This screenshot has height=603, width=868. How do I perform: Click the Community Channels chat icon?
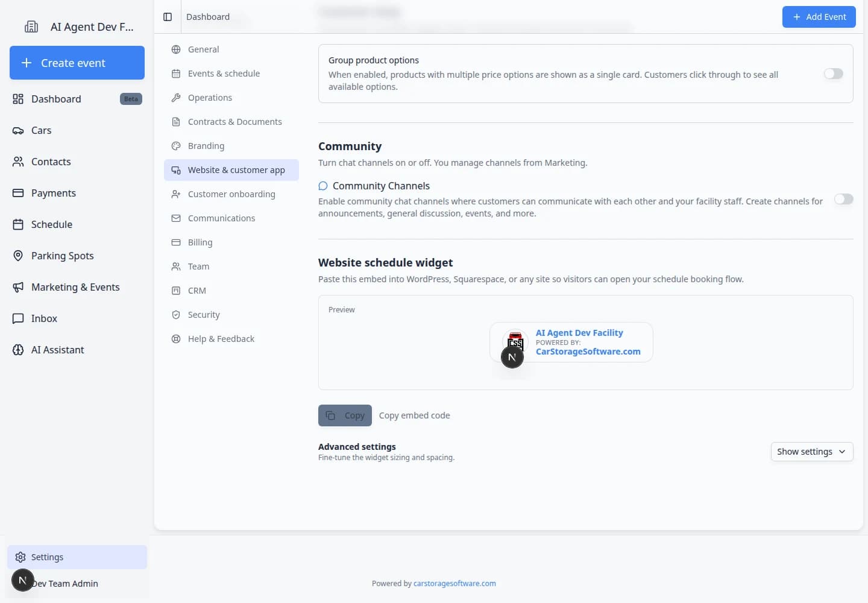pos(323,186)
